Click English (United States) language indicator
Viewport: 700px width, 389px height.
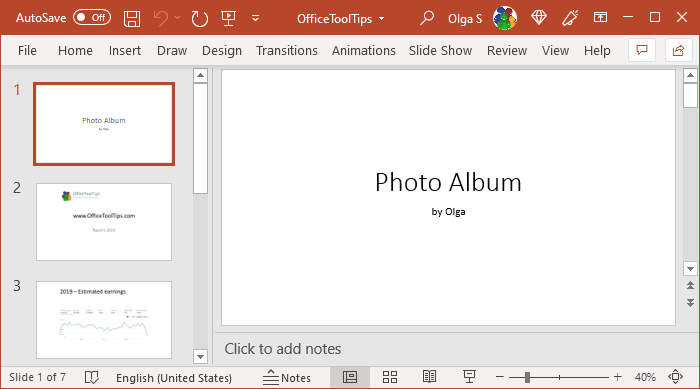174,378
